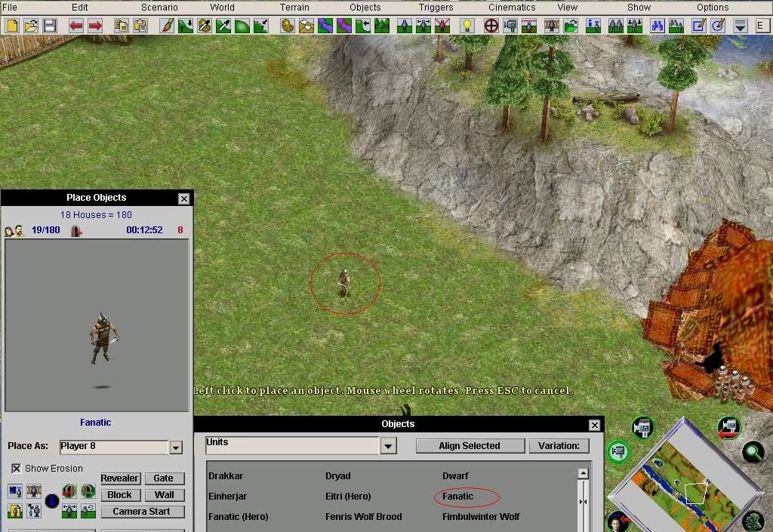Select the paint brush terrain tool

(x=167, y=26)
